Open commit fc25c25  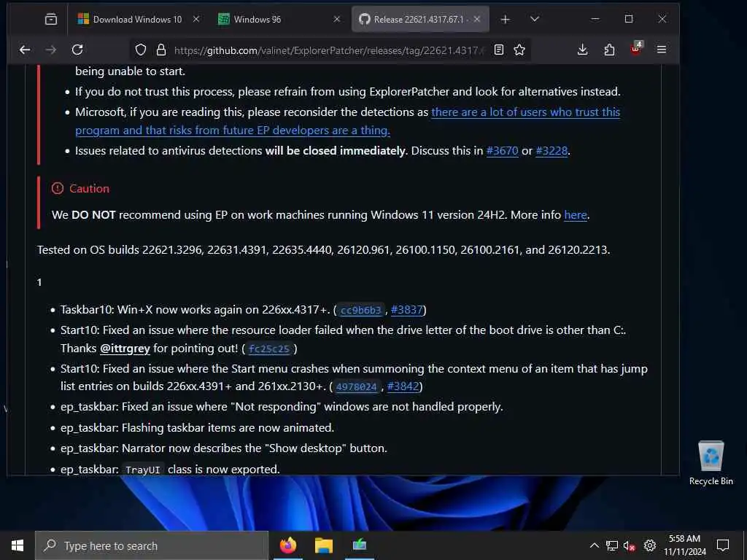[x=268, y=349]
